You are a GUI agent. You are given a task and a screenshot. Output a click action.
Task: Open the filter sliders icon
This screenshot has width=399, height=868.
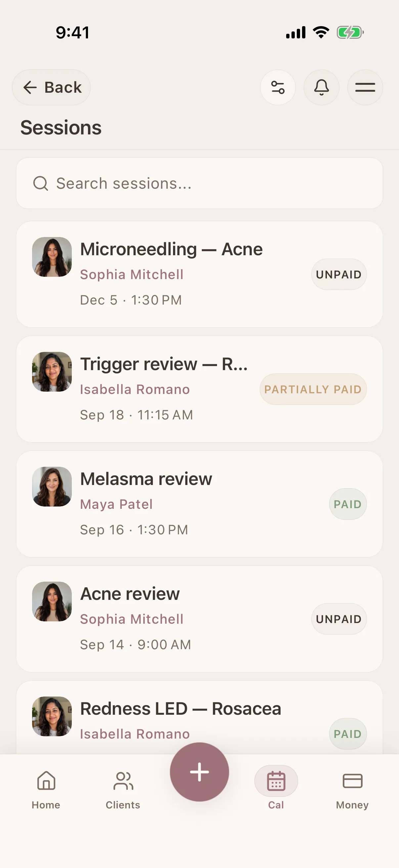[x=278, y=87]
